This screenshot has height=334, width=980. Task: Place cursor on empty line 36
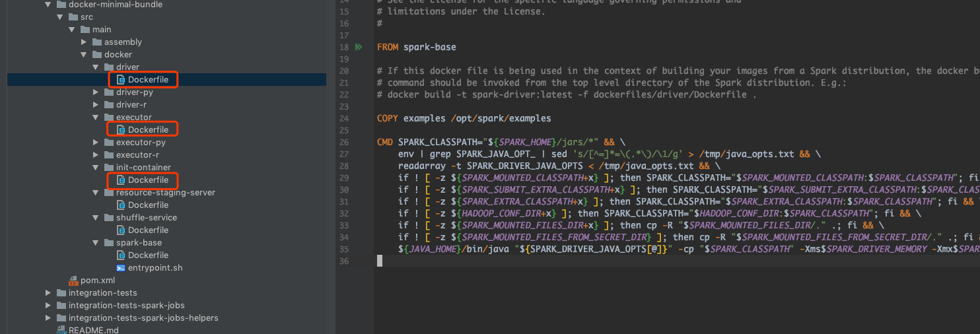[462, 261]
